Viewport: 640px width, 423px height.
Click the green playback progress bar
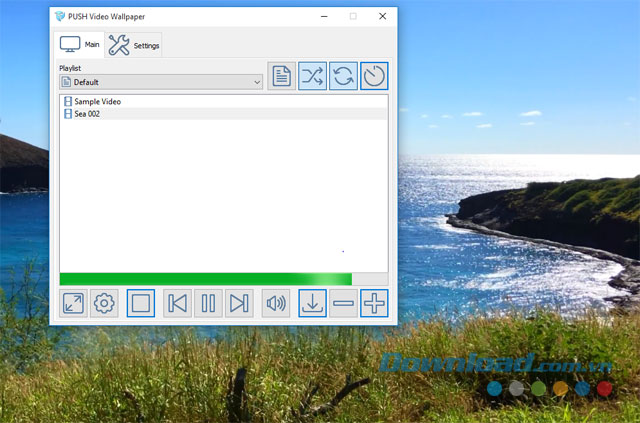pos(205,279)
